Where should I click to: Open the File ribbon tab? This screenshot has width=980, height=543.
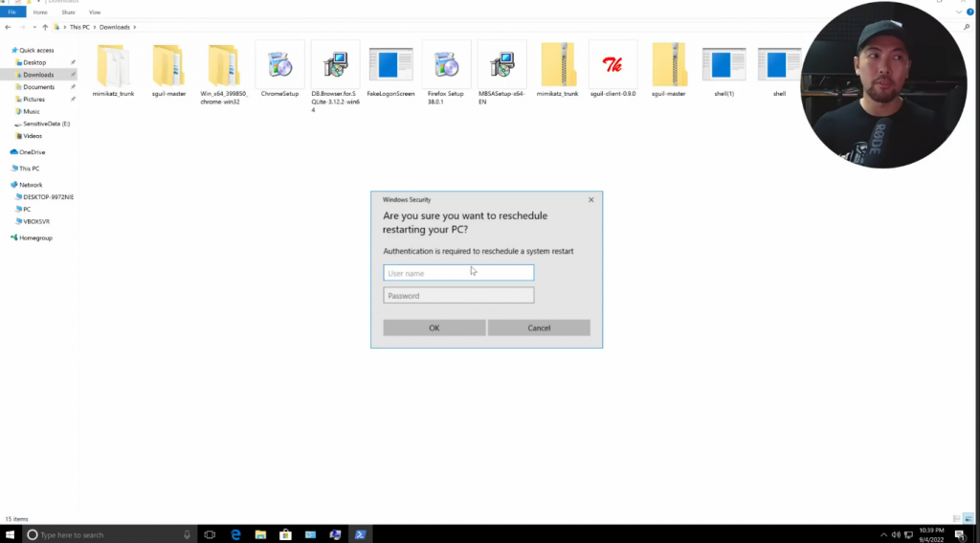tap(11, 11)
